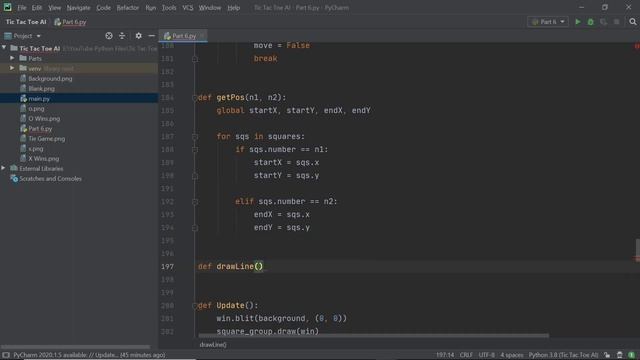This screenshot has width=640, height=360.
Task: Click Tic Tac Toe AI breadcrumb
Action: [26, 22]
